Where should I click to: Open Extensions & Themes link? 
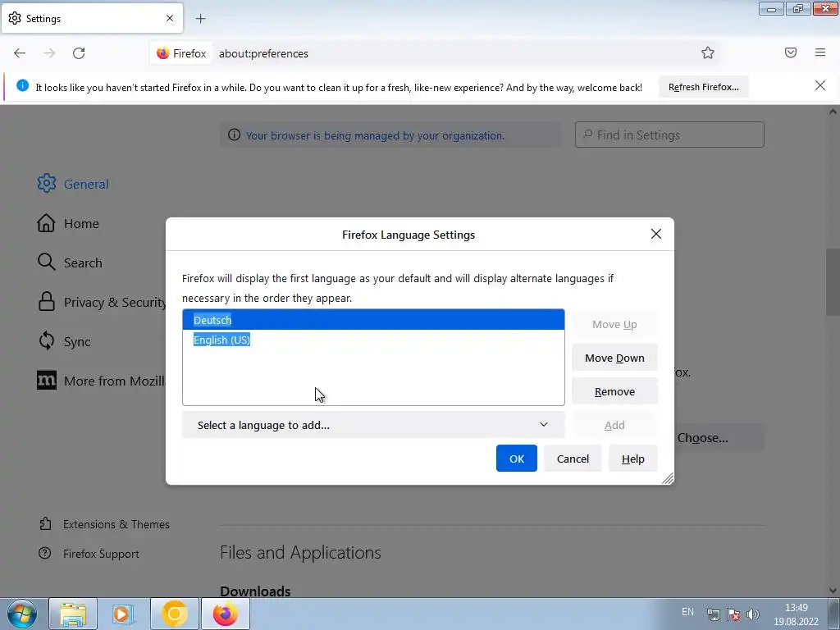[x=104, y=524]
